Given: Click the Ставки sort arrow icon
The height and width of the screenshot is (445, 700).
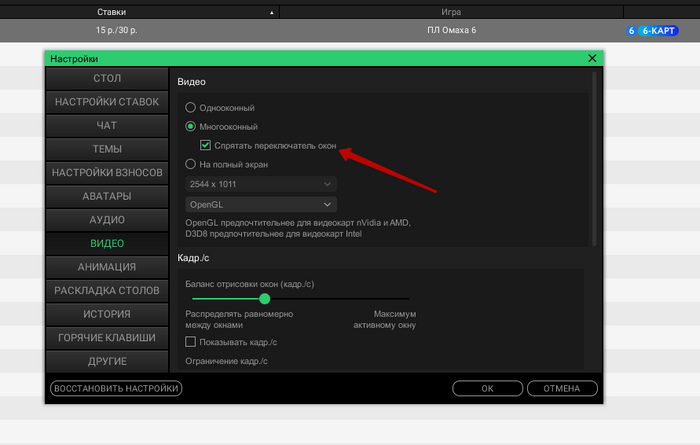Looking at the screenshot, I should pos(271,13).
